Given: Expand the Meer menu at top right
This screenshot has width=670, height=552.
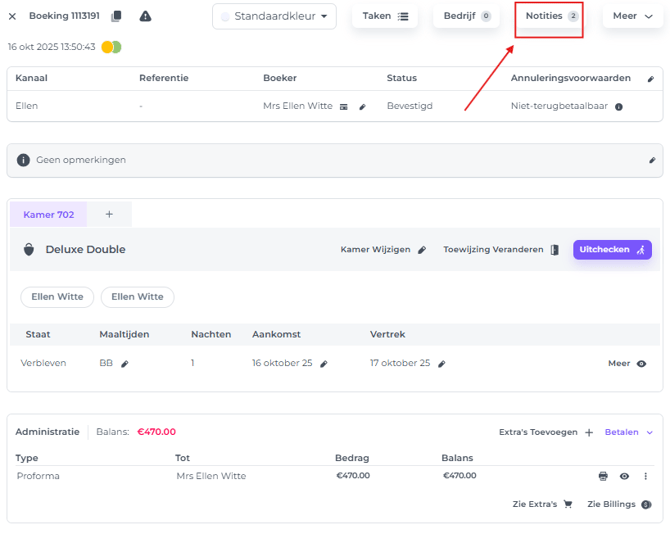Looking at the screenshot, I should (x=632, y=16).
